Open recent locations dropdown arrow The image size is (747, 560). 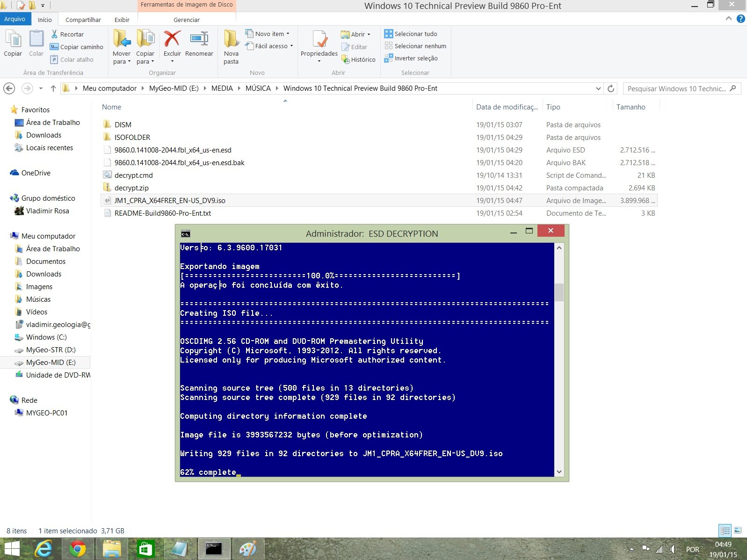(41, 88)
